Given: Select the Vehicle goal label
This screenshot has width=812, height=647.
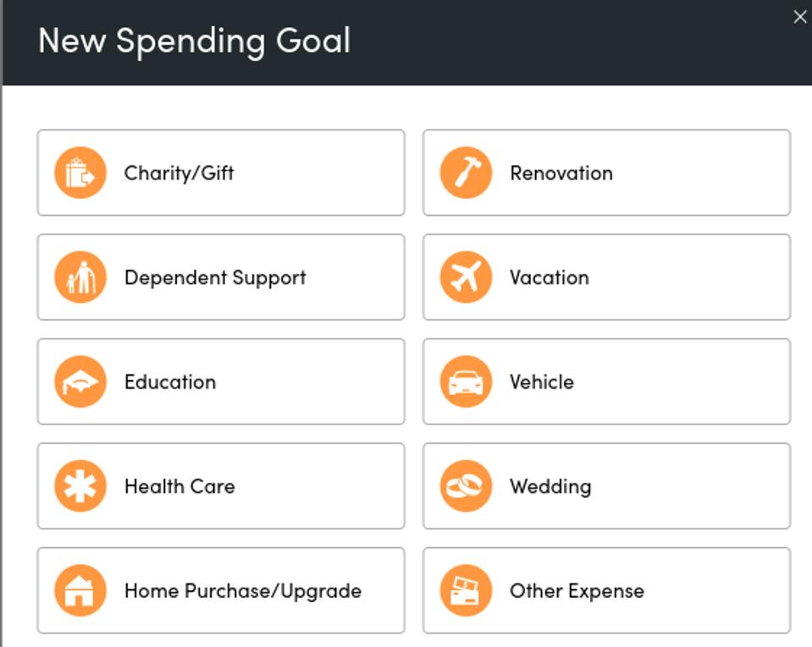Looking at the screenshot, I should click(x=541, y=382).
